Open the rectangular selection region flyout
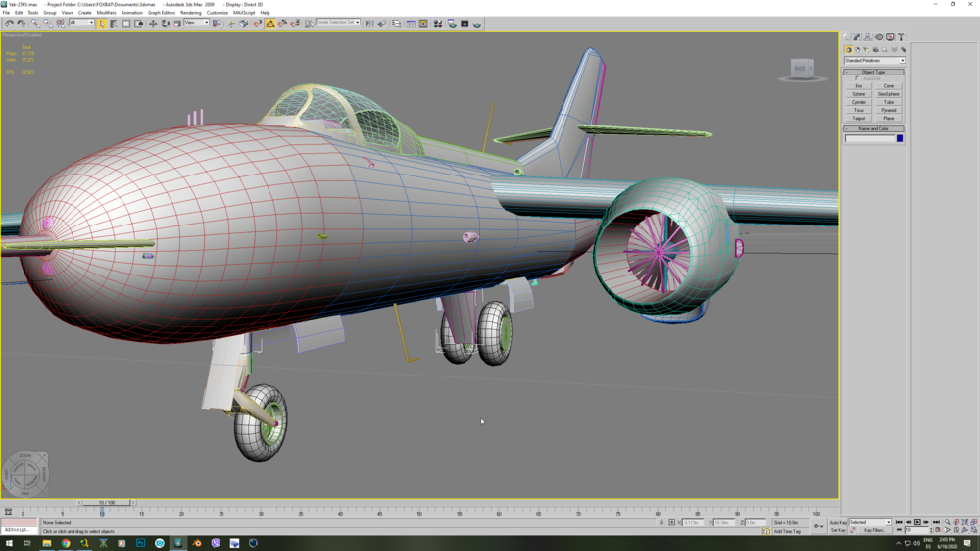The width and height of the screenshot is (980, 551). pyautogui.click(x=126, y=24)
